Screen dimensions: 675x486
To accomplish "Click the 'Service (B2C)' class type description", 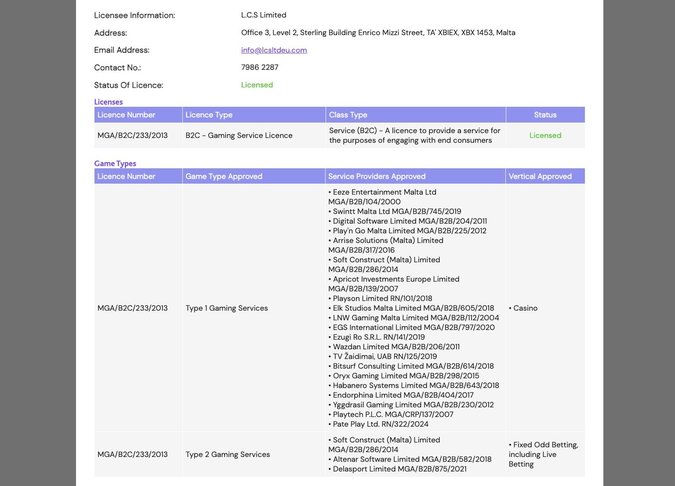I will [415, 135].
